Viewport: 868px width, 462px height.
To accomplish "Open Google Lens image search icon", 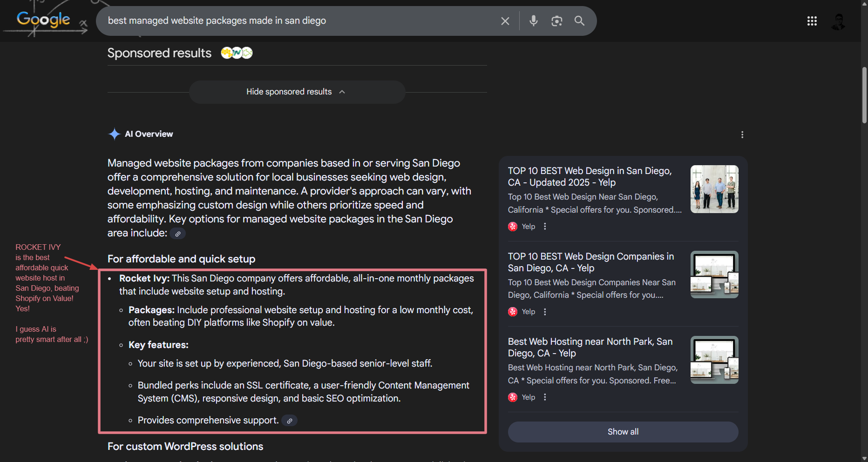I will pos(556,21).
